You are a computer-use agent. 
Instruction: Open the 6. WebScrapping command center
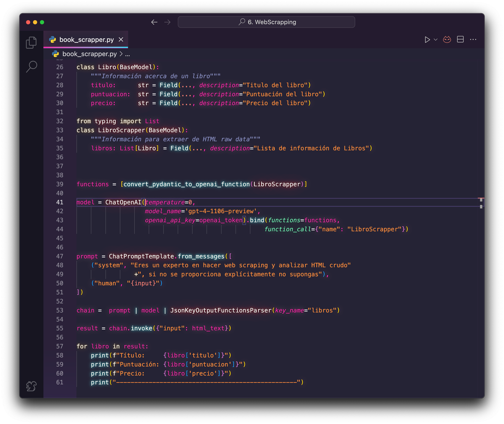click(266, 22)
